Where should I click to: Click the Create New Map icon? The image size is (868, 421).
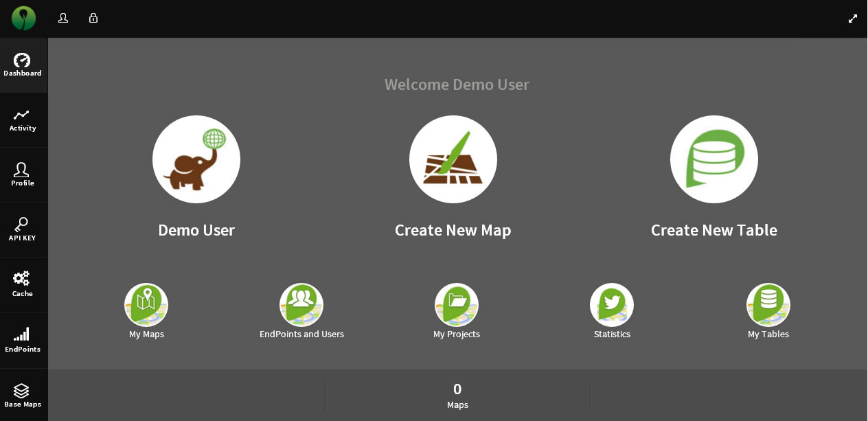[x=453, y=159]
